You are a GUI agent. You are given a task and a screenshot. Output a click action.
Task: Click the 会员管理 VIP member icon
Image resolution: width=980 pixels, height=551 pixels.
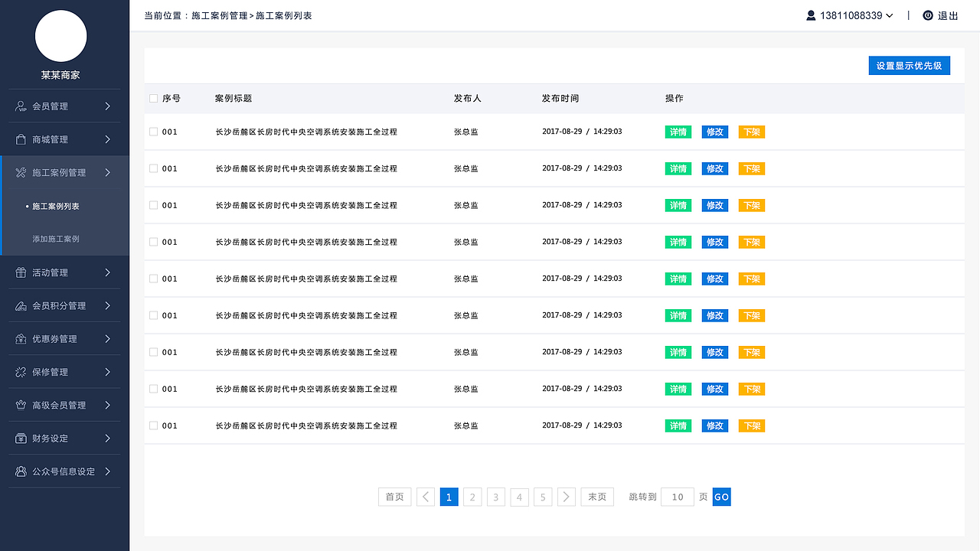click(21, 106)
